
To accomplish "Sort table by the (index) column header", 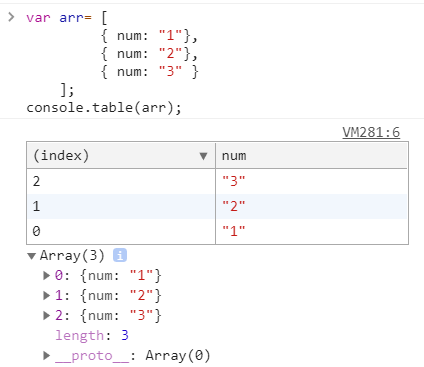I will [121, 156].
